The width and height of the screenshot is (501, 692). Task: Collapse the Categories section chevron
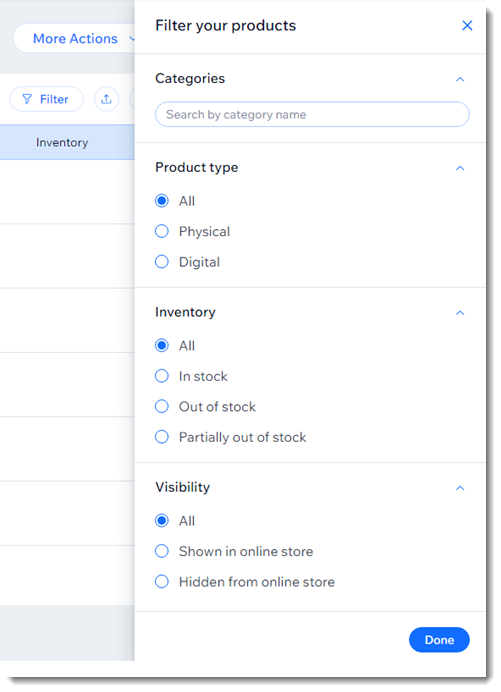pos(460,79)
